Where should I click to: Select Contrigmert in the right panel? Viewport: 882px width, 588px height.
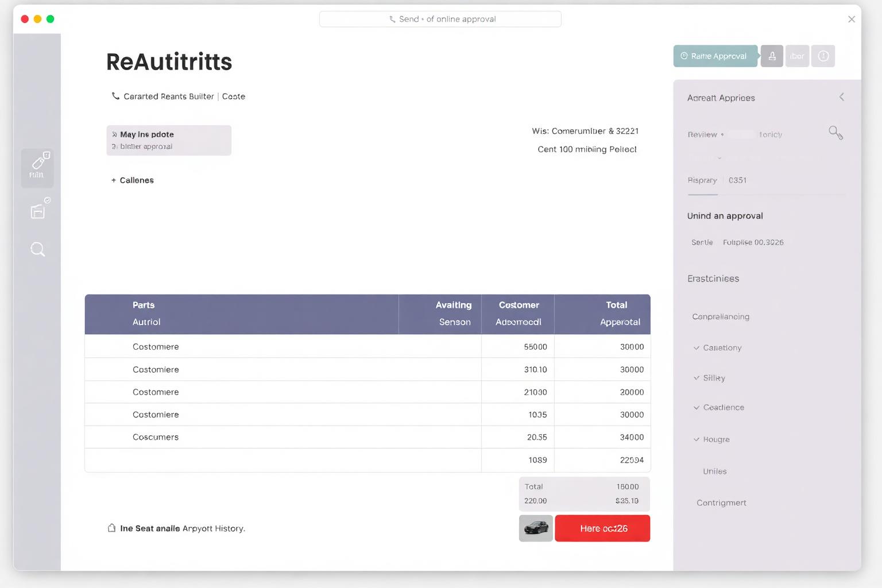(721, 502)
